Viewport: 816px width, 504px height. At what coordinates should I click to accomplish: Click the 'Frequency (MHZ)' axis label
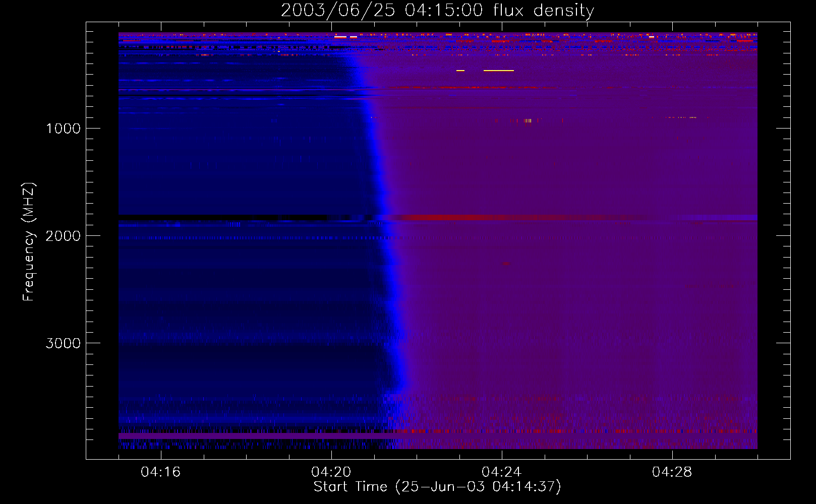28,242
